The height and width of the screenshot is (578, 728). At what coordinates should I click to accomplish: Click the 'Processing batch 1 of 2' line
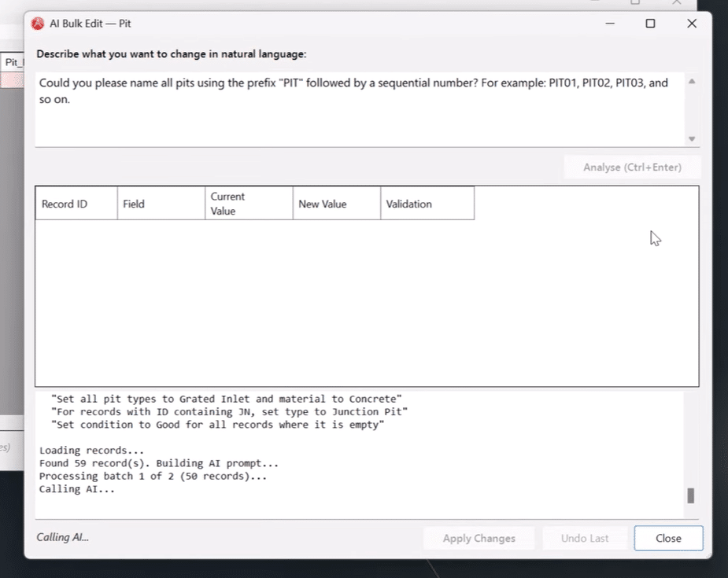[x=153, y=477]
